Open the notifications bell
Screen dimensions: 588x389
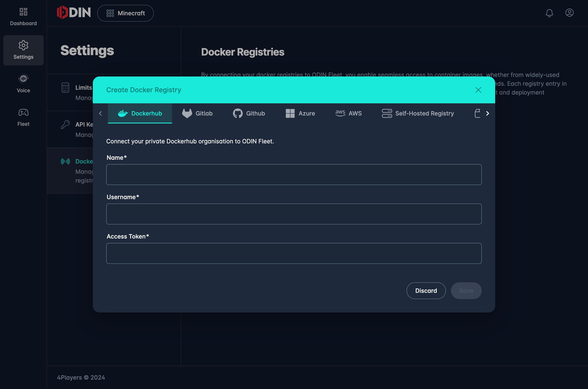tap(549, 13)
